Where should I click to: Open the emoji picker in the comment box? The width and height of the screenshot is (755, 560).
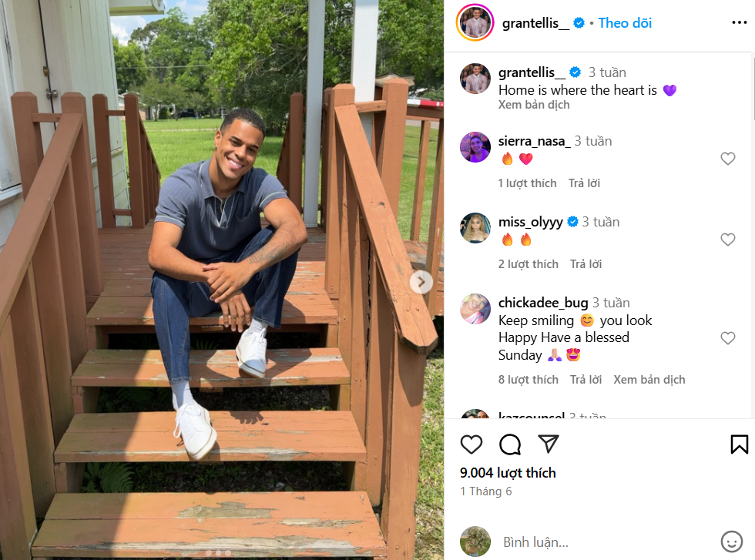(x=731, y=542)
